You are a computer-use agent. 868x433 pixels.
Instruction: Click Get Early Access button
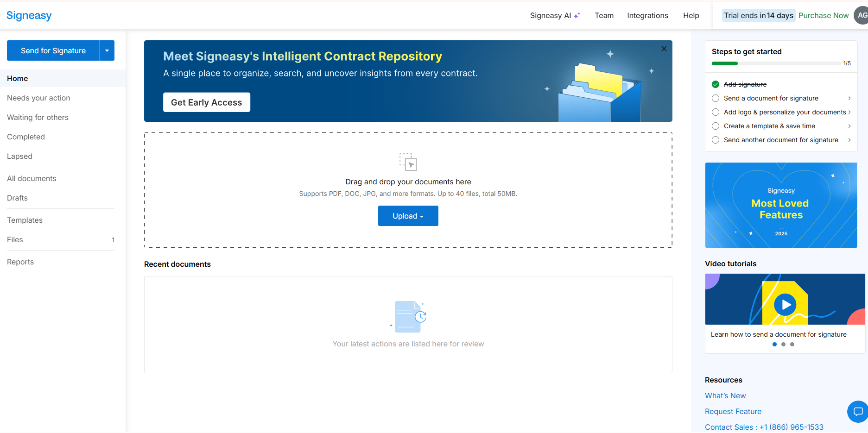(207, 102)
